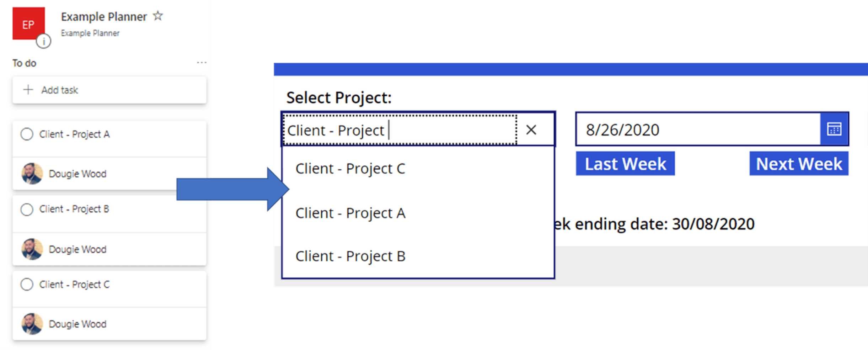Click the plus icon to add task
Viewport: 868px width, 350px height.
pyautogui.click(x=28, y=90)
